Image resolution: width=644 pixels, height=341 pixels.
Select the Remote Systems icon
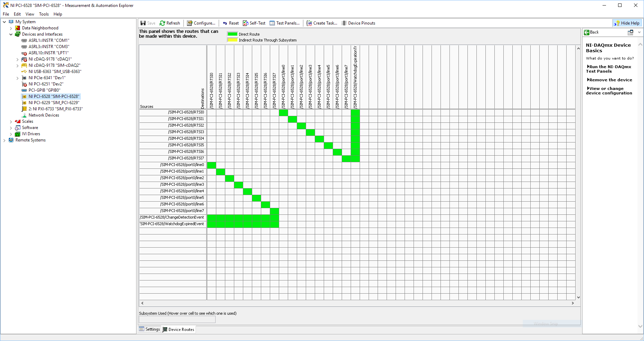pyautogui.click(x=11, y=140)
